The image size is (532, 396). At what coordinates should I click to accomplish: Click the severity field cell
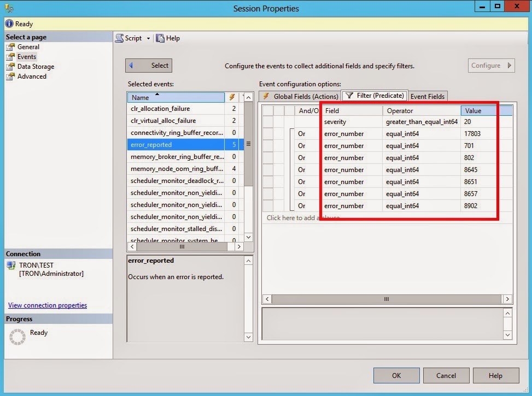pos(352,122)
